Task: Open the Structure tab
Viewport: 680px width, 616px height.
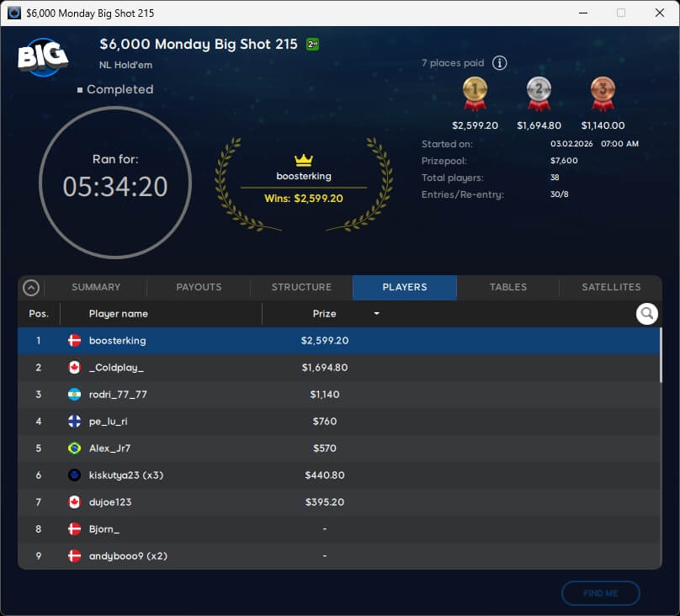Action: click(301, 287)
